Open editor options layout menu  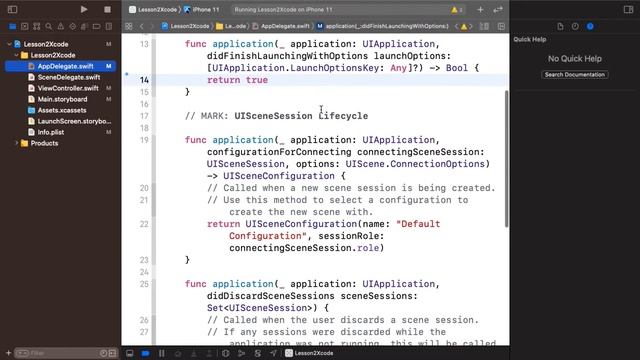(x=484, y=27)
